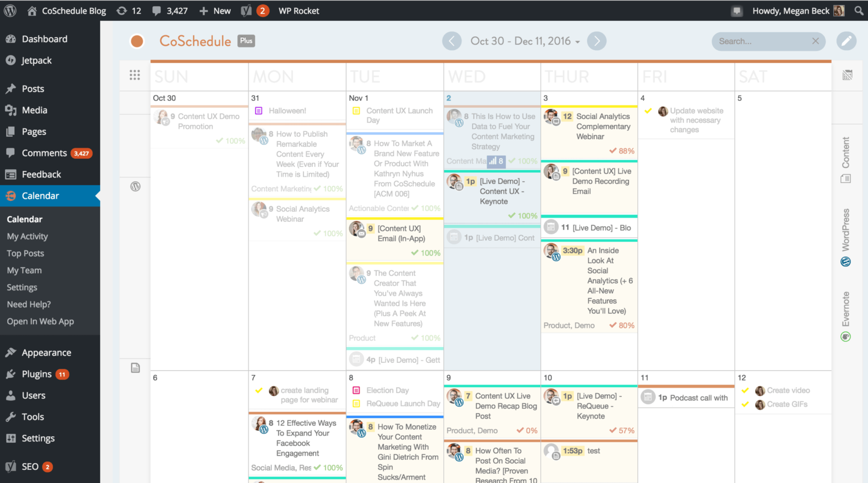
Task: Open My Team submenu link
Action: point(24,270)
